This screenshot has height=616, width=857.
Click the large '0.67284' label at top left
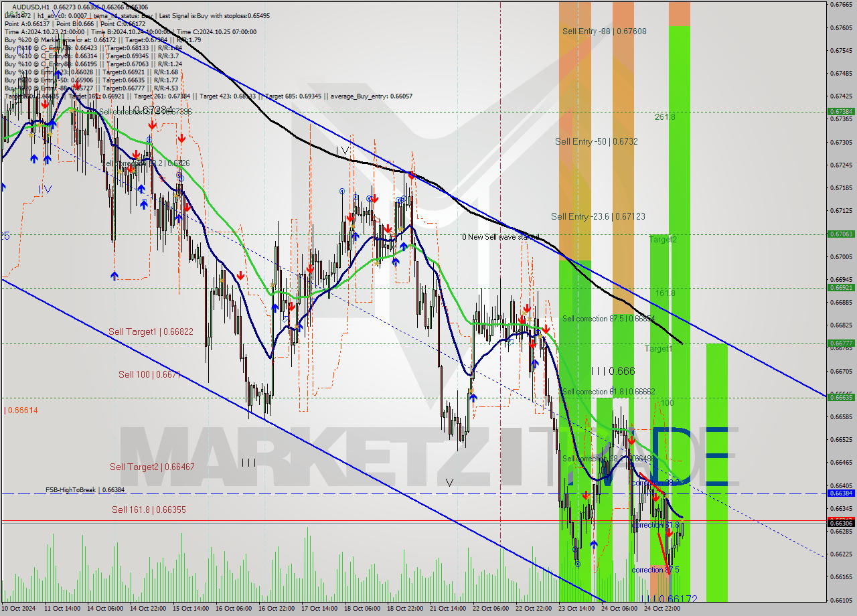[x=153, y=110]
